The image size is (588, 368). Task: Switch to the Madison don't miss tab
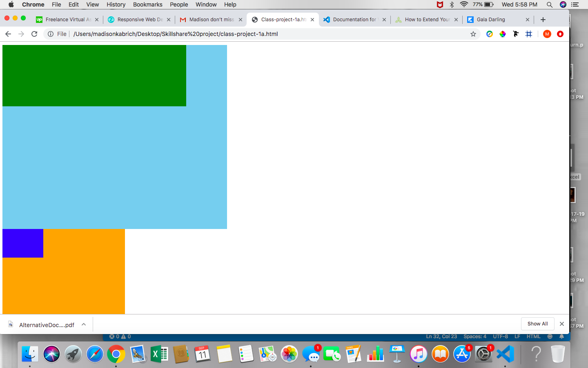tap(211, 20)
